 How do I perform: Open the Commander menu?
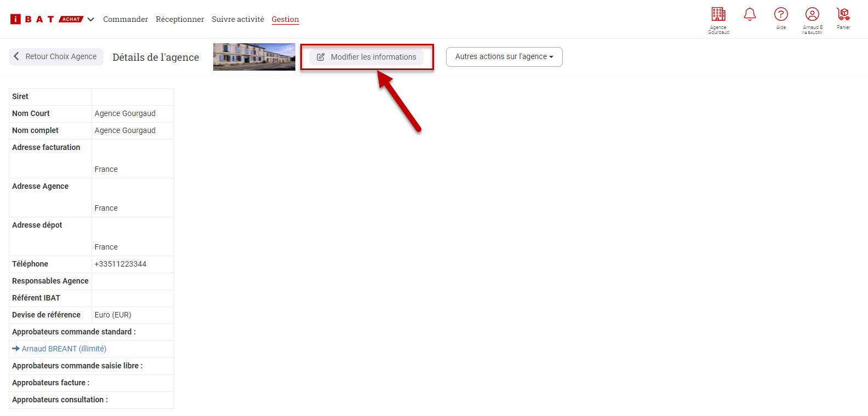(125, 19)
